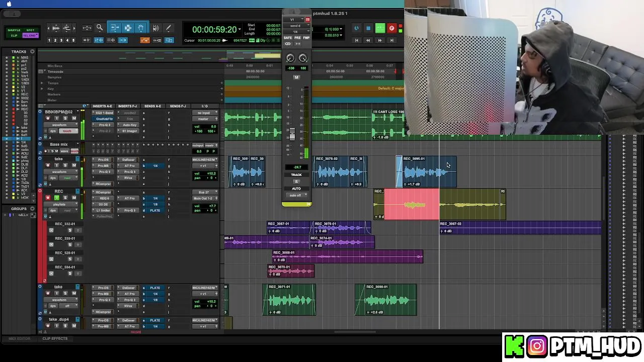Select zoom preset 5 button

73,40
